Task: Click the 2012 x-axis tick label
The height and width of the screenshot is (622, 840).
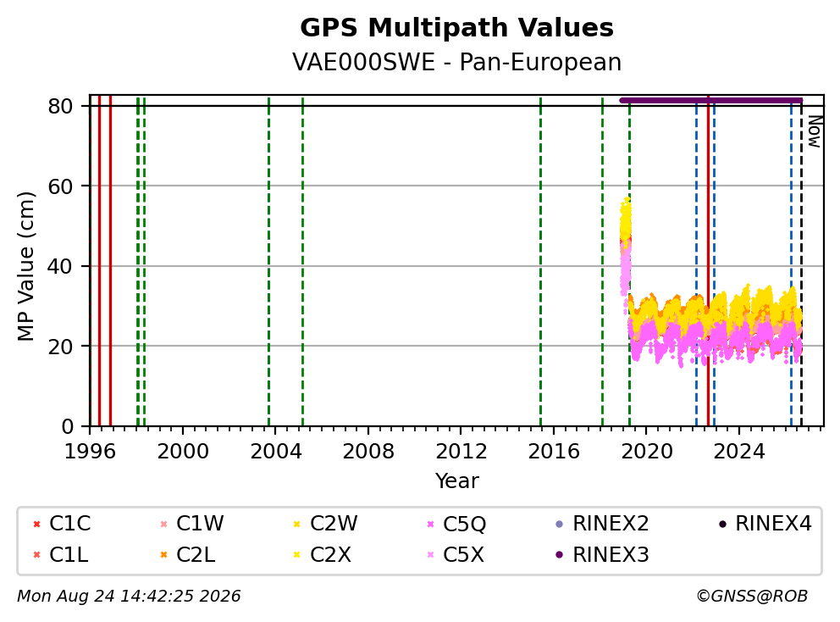Action: point(461,452)
